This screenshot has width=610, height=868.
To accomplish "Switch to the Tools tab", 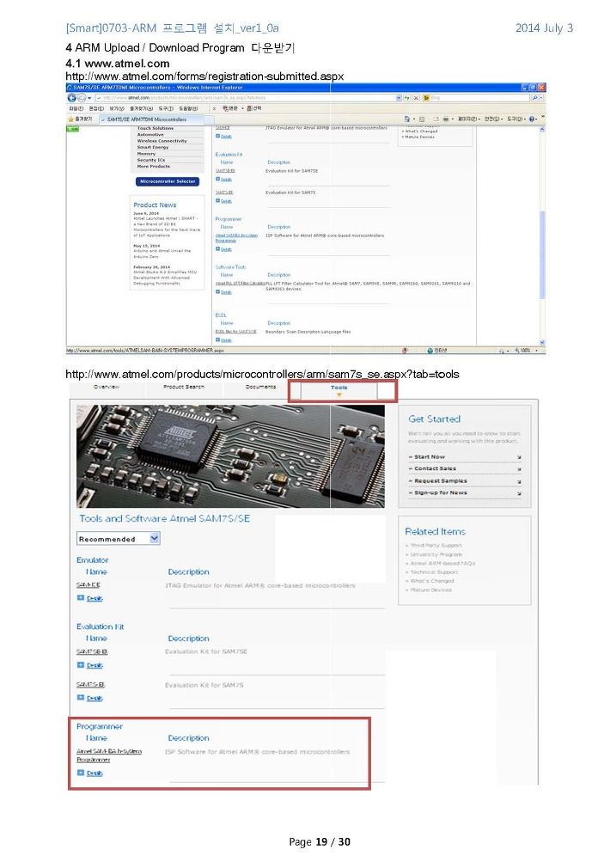I will pyautogui.click(x=339, y=389).
